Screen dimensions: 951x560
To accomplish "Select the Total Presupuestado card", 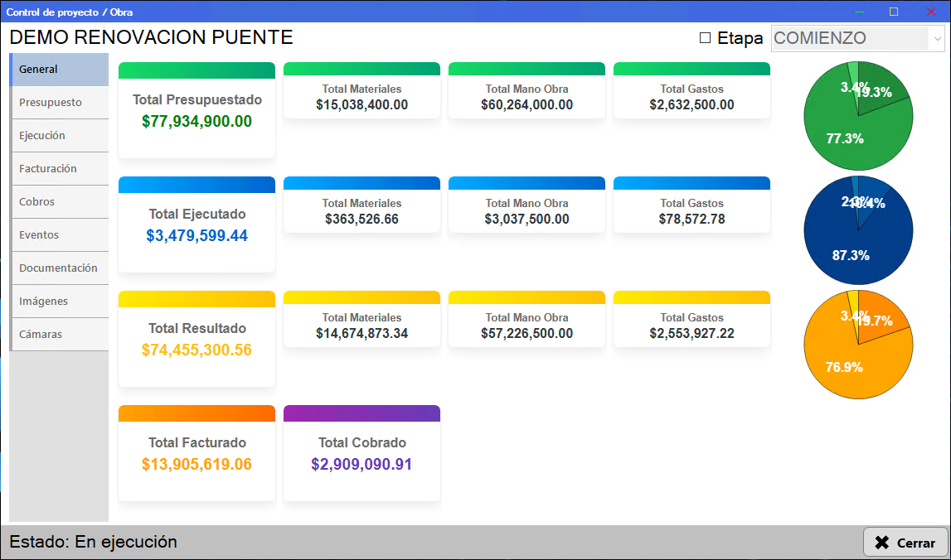I will click(x=197, y=111).
